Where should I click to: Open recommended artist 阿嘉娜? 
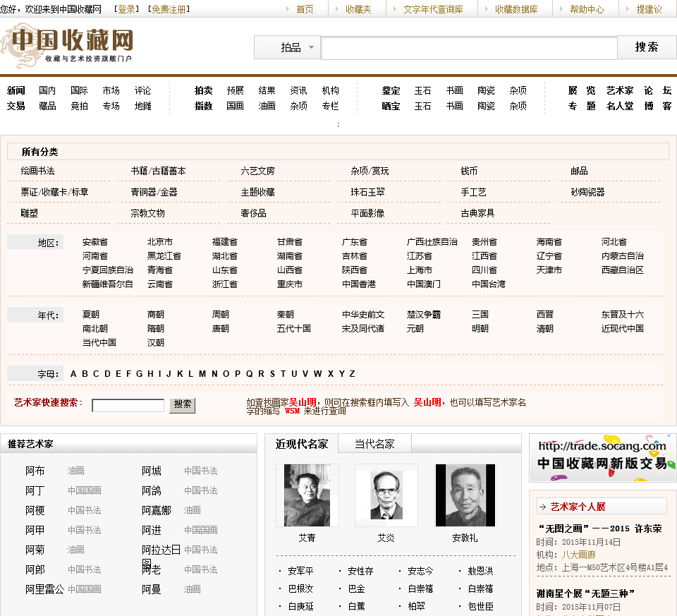[x=157, y=511]
